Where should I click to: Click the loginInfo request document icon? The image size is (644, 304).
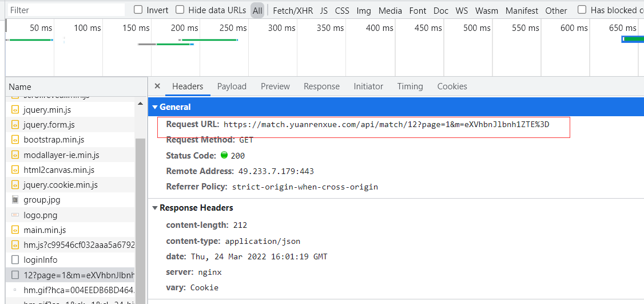pyautogui.click(x=15, y=259)
